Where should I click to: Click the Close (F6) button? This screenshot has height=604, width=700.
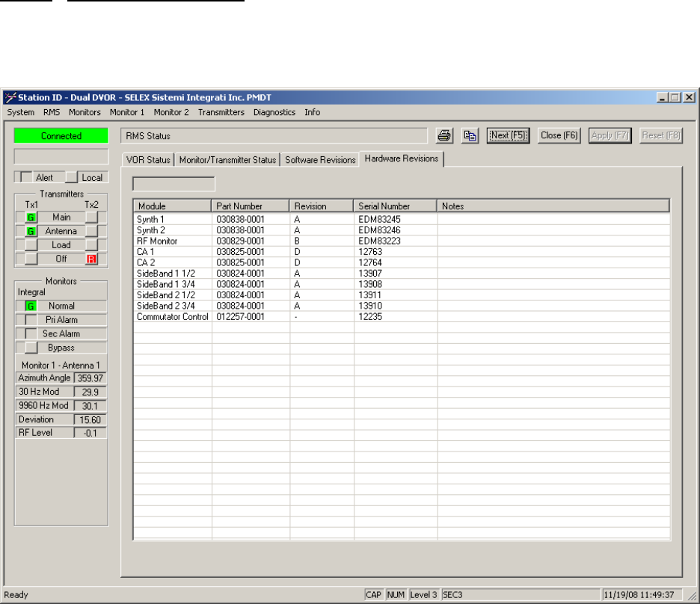click(559, 135)
